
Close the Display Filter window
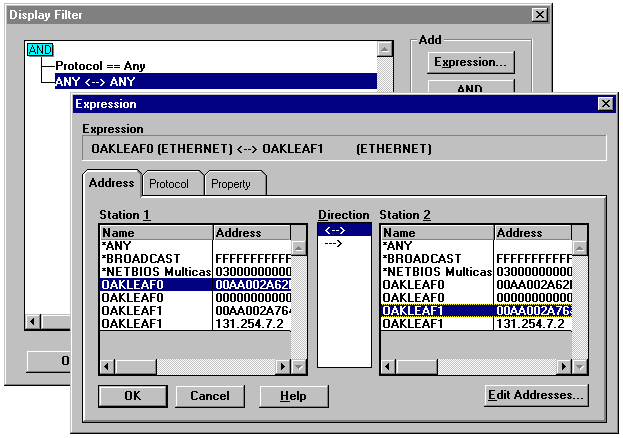tap(540, 14)
